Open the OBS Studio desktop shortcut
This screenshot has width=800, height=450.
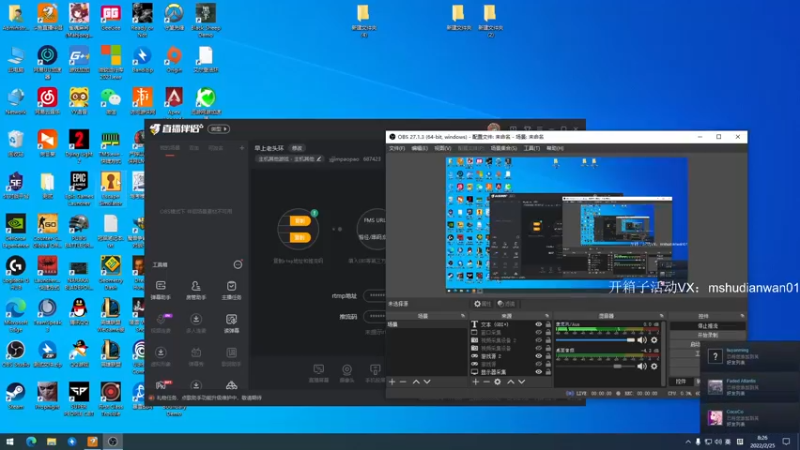coord(16,354)
